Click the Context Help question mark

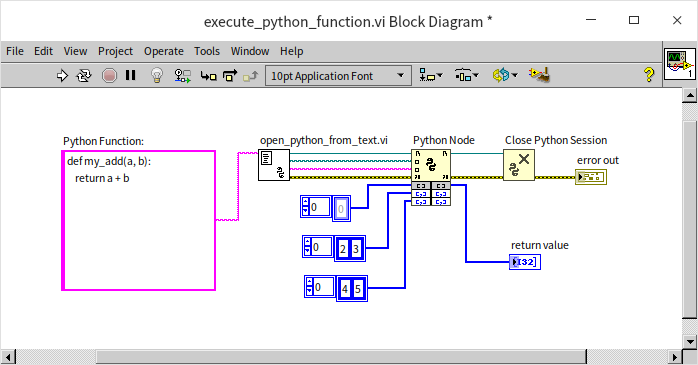pos(649,75)
